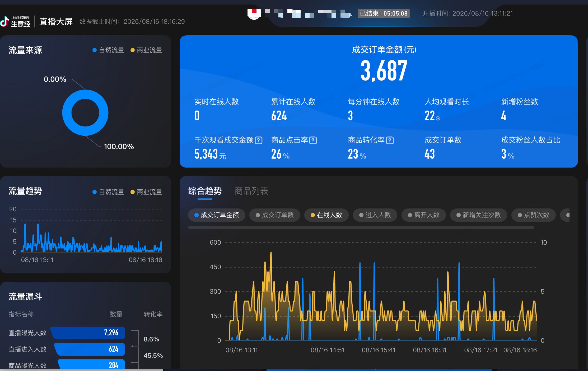
Task: Enable the 进入人数 series chip
Action: tap(375, 215)
